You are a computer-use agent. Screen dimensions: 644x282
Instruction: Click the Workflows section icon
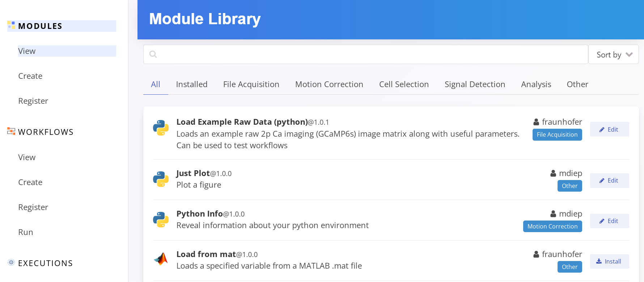coord(11,131)
